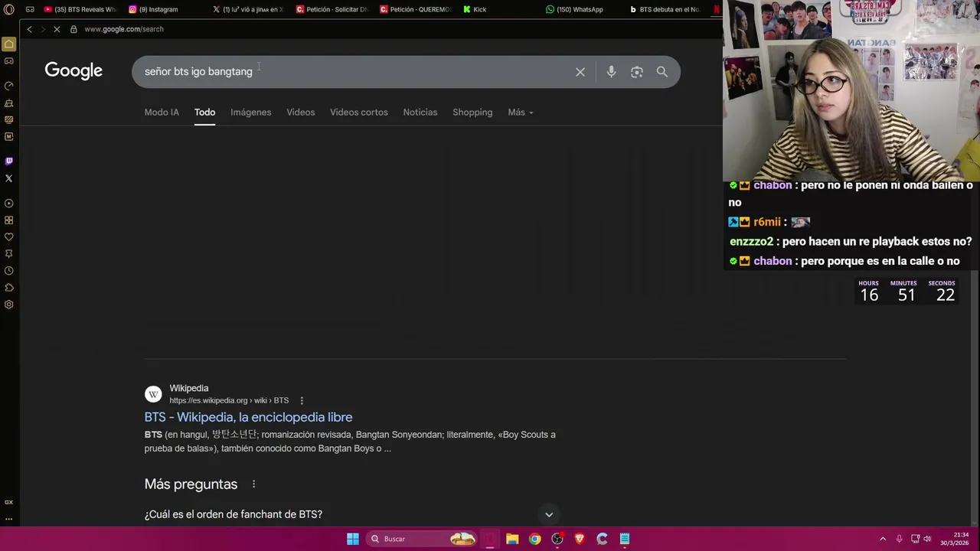Viewport: 980px width, 551px height.
Task: Stop loading the page with X button
Action: pos(57,29)
